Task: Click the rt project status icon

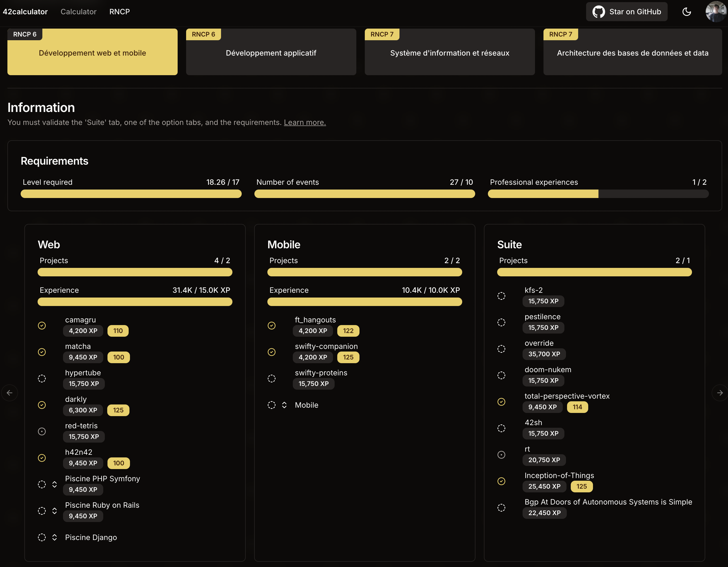Action: (501, 455)
